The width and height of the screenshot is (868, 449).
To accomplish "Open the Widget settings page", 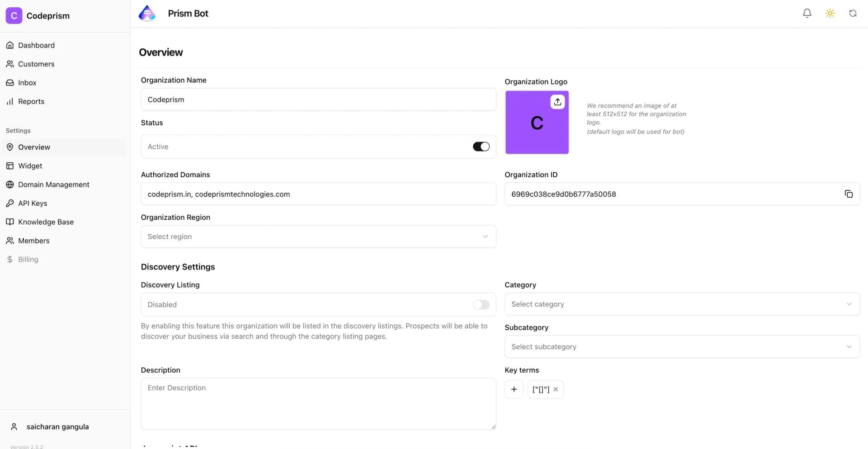I will tap(30, 165).
